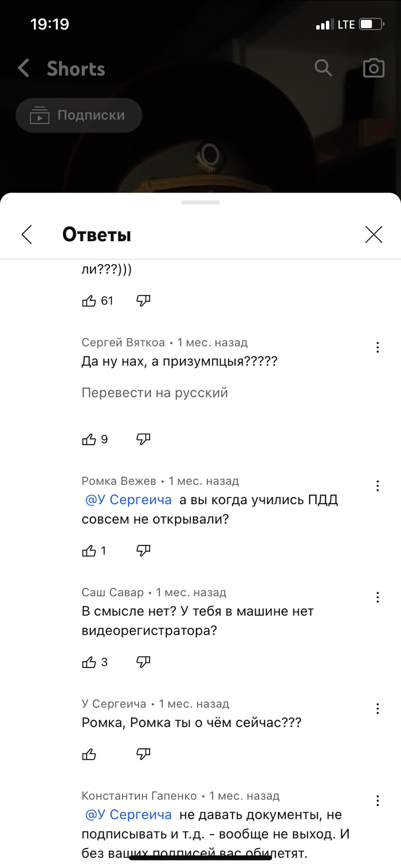The height and width of the screenshot is (868, 401).
Task: Open @У Сергеича mention in Ромка's reply
Action: (128, 500)
